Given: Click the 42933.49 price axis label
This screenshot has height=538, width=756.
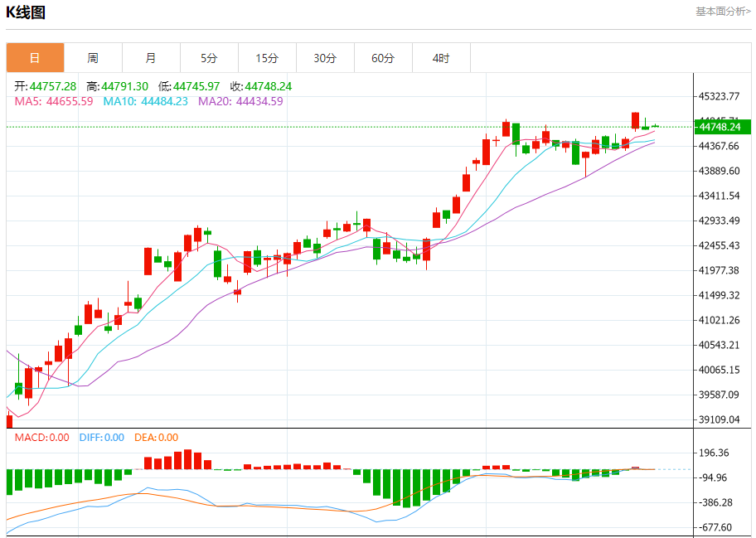Looking at the screenshot, I should point(719,221).
